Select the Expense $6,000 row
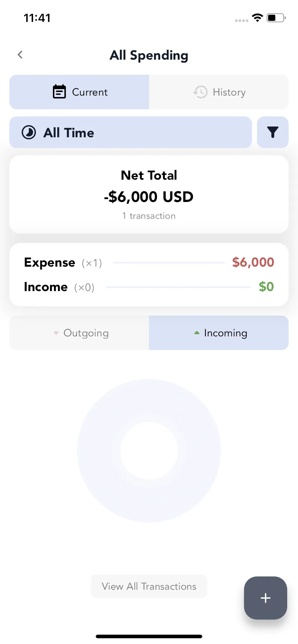The height and width of the screenshot is (644, 298). tap(149, 263)
